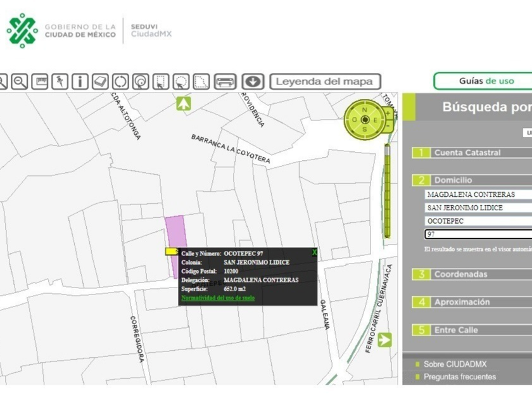This screenshot has width=532, height=399.
Task: Click the refresh map circular arrows icon
Action: click(x=120, y=82)
